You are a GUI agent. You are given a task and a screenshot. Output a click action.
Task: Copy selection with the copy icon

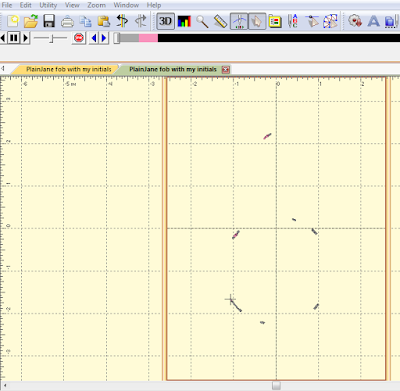click(x=85, y=22)
